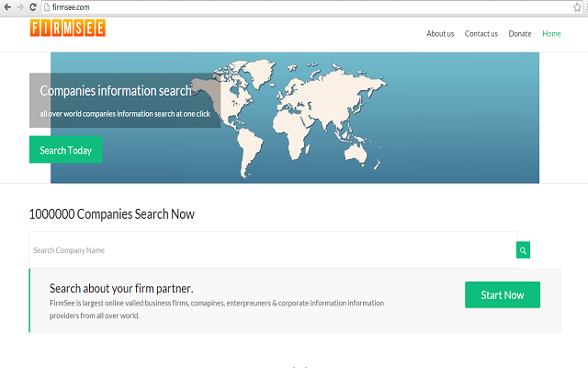Click the FirmSee logo
The height and width of the screenshot is (368, 588).
click(67, 29)
